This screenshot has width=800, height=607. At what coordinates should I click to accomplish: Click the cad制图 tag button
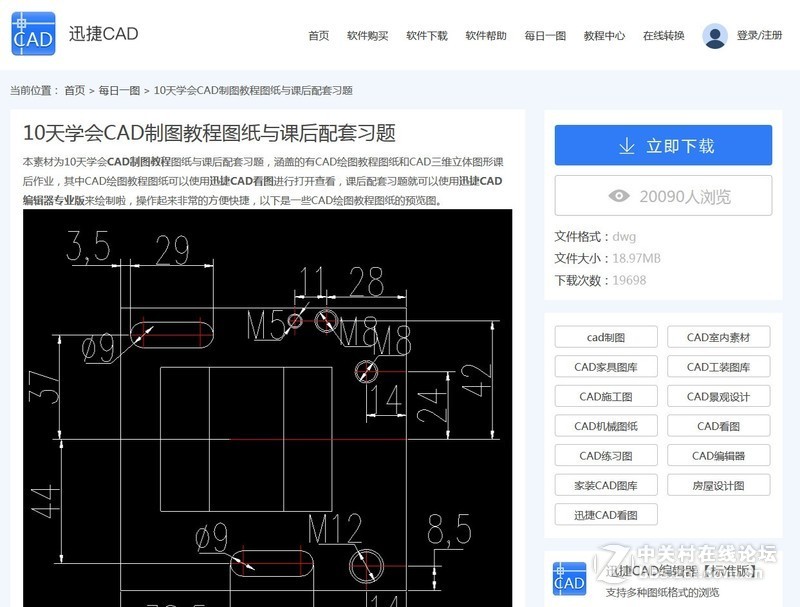[x=604, y=337]
